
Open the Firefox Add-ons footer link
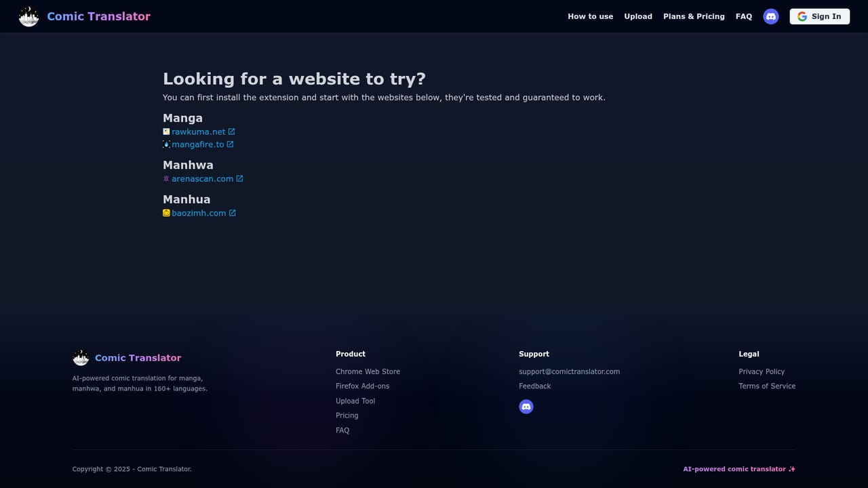click(362, 386)
